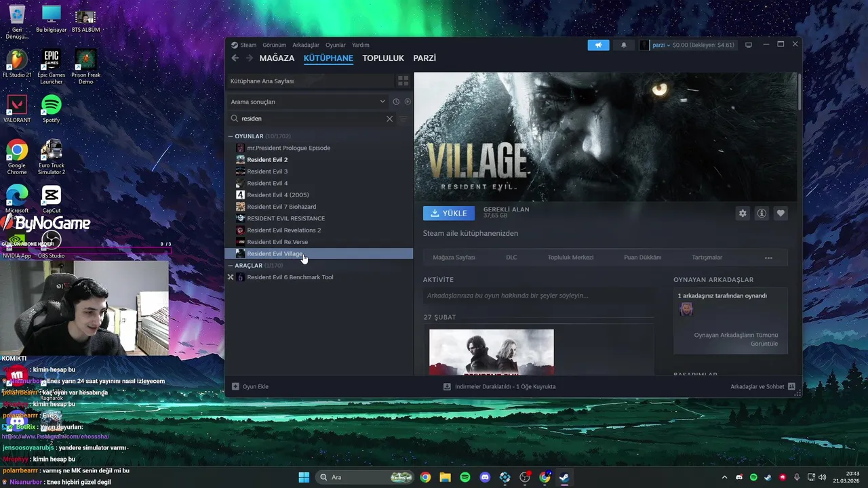Collapse the OYUNLAR category
Image resolution: width=868 pixels, height=488 pixels.
(231, 136)
